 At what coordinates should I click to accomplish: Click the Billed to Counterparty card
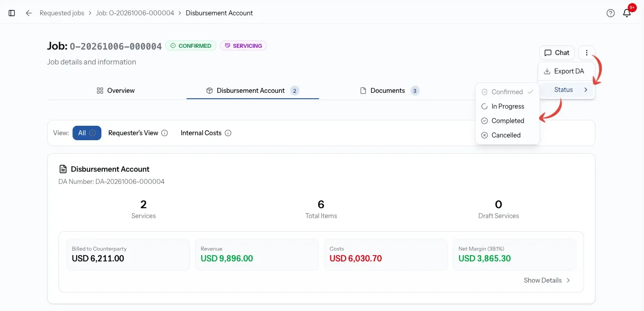pos(128,255)
